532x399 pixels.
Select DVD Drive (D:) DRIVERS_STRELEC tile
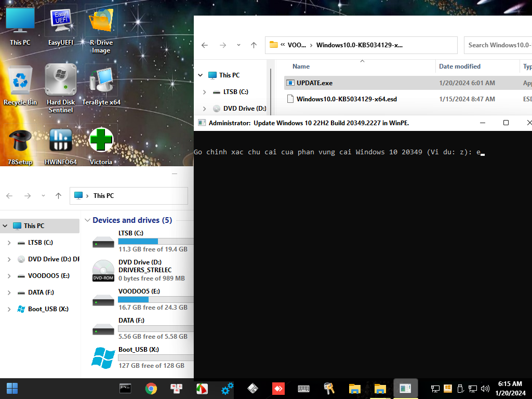[142, 270]
